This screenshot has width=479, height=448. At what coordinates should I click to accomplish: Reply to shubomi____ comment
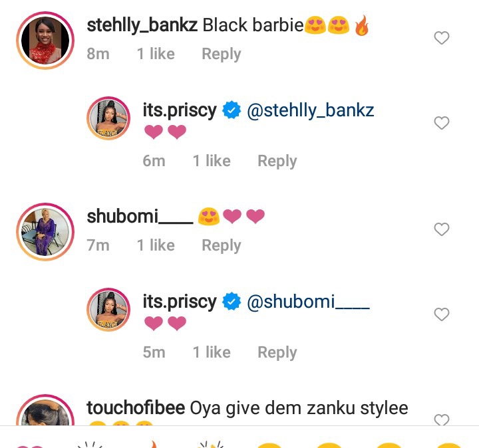pos(222,245)
